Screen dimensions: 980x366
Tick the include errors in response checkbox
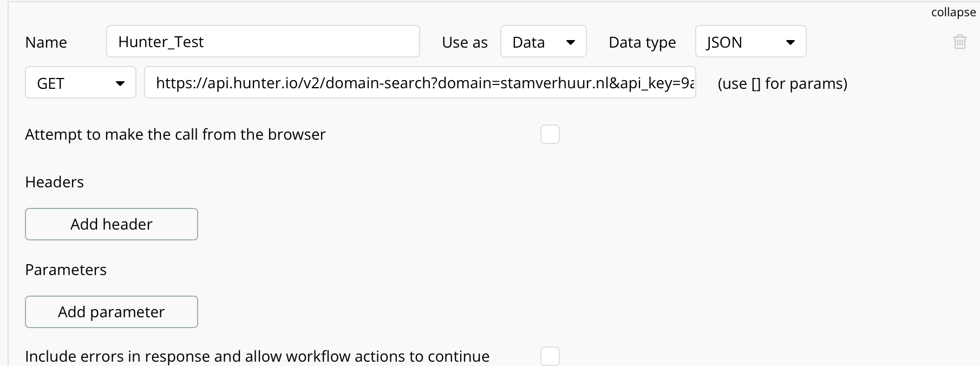click(550, 356)
